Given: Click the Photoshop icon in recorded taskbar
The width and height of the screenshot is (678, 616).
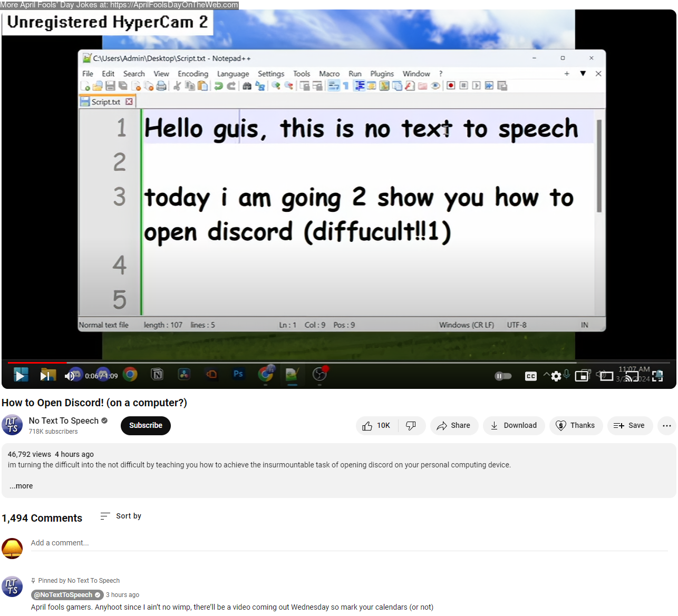Looking at the screenshot, I should tap(238, 374).
